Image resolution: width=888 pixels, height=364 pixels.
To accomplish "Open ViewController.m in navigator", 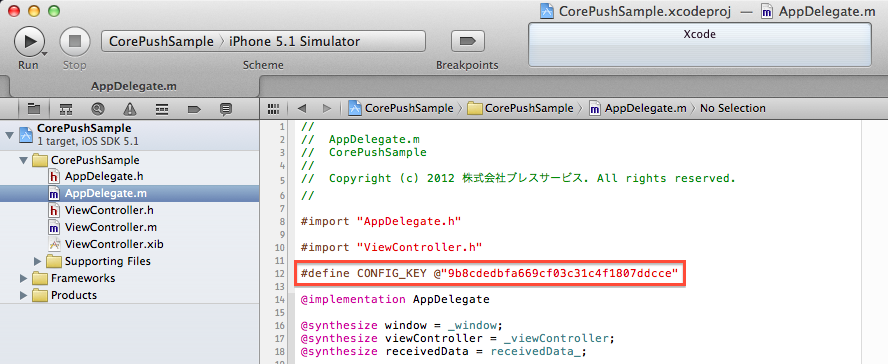I will [x=111, y=228].
